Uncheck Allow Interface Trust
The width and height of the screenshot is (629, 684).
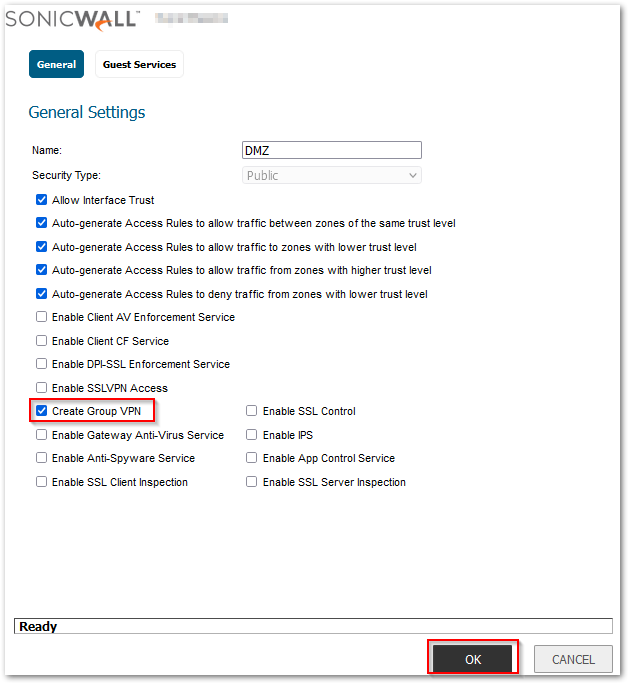[x=42, y=200]
